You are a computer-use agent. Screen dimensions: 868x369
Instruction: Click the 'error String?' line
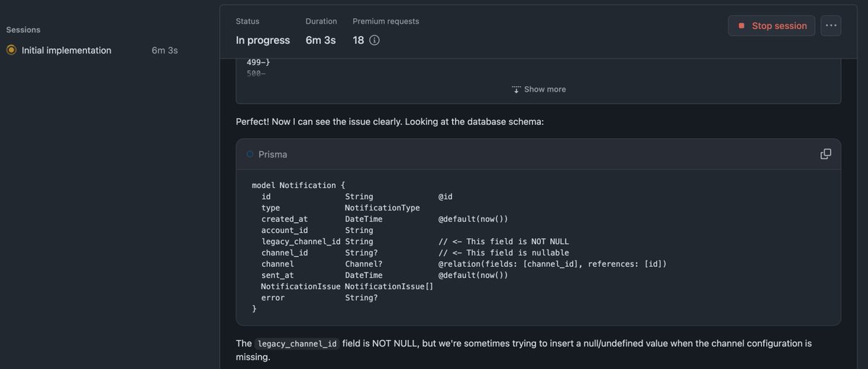click(x=319, y=297)
